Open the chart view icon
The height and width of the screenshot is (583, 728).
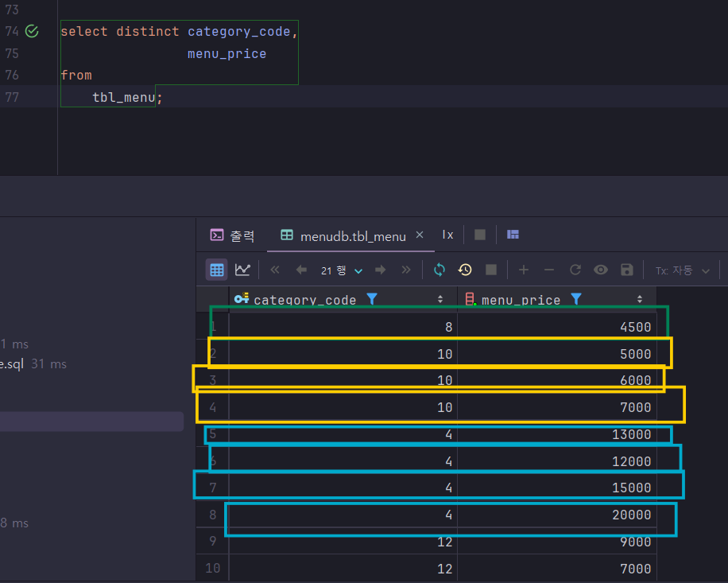pyautogui.click(x=242, y=270)
